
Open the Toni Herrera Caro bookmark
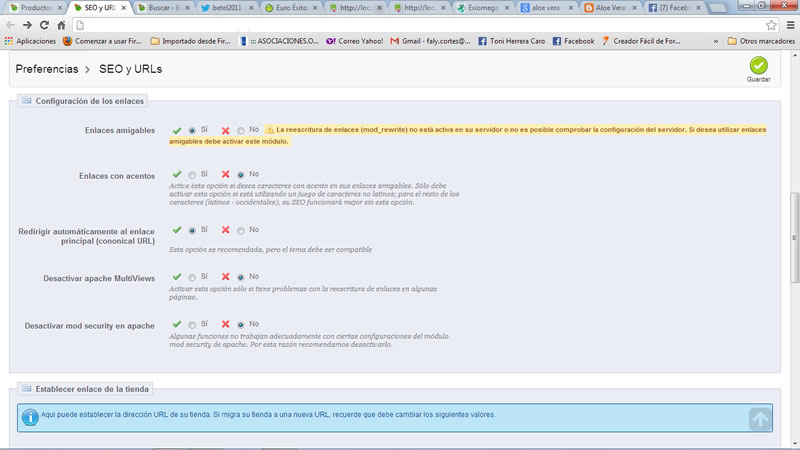point(511,41)
